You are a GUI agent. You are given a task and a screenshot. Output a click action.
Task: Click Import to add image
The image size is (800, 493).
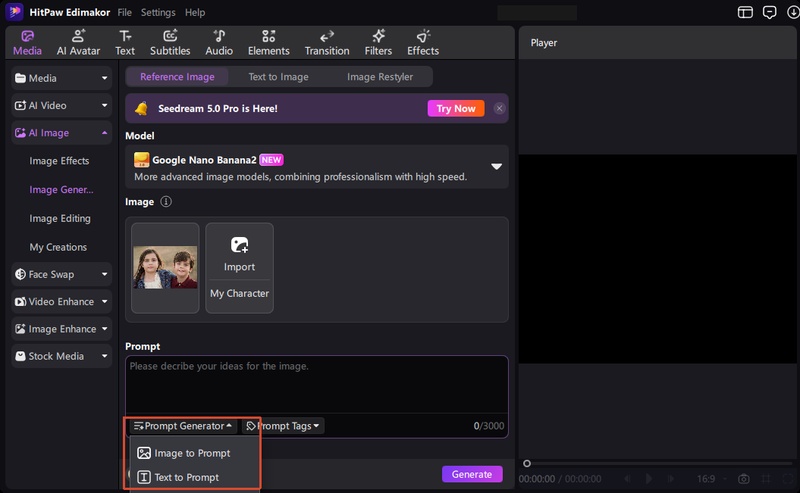[239, 254]
